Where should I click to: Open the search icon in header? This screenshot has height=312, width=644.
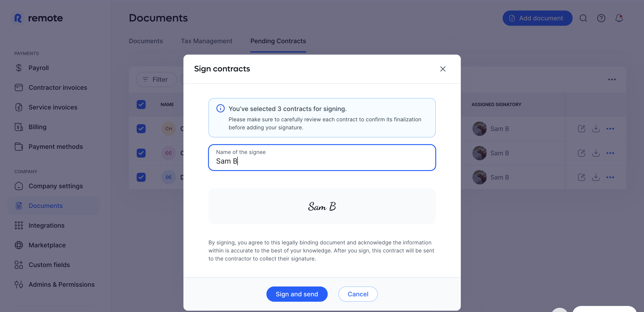(583, 18)
